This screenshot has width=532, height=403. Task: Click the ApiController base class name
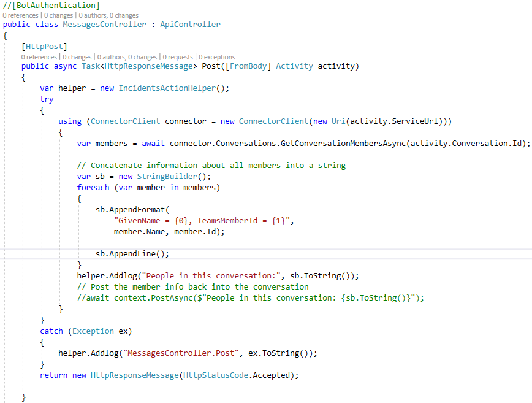click(191, 24)
